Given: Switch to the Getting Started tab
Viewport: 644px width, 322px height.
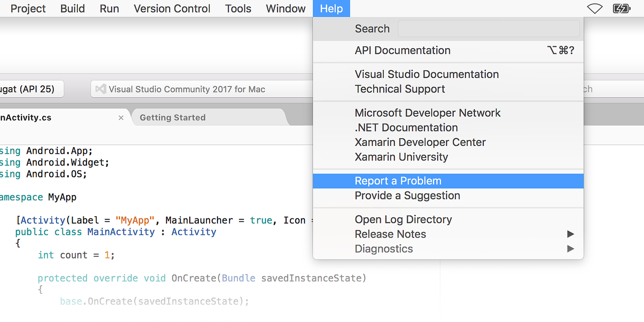Looking at the screenshot, I should [173, 118].
